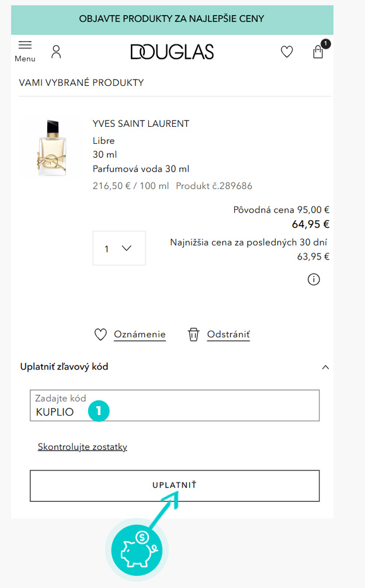Viewport: 365px width, 588px height.
Task: Click the piggy bank savings icon
Action: point(137,551)
